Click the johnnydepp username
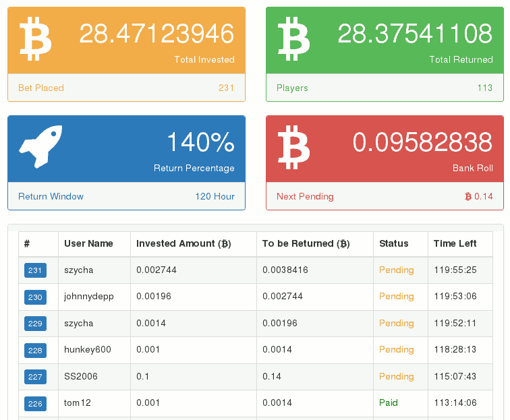 pyautogui.click(x=89, y=297)
